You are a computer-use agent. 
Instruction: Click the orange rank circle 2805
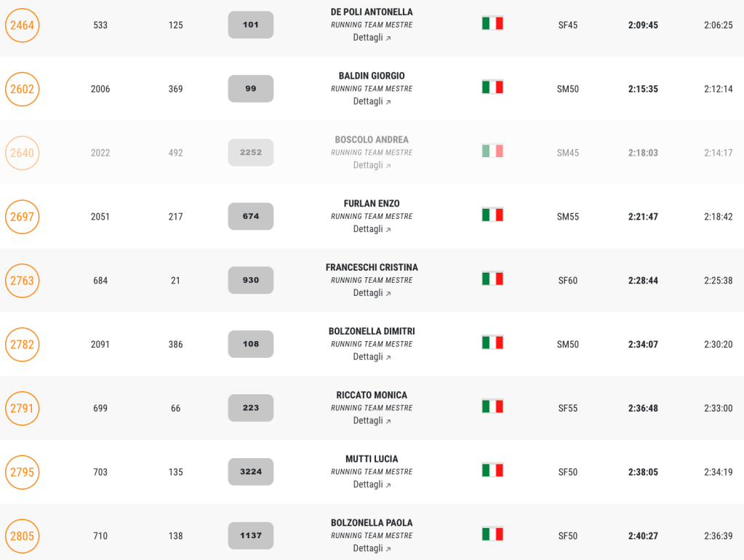click(x=22, y=537)
